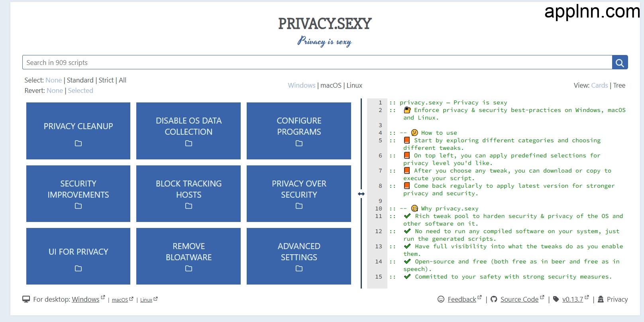Click the desktop monitor icon in footer

(x=26, y=299)
